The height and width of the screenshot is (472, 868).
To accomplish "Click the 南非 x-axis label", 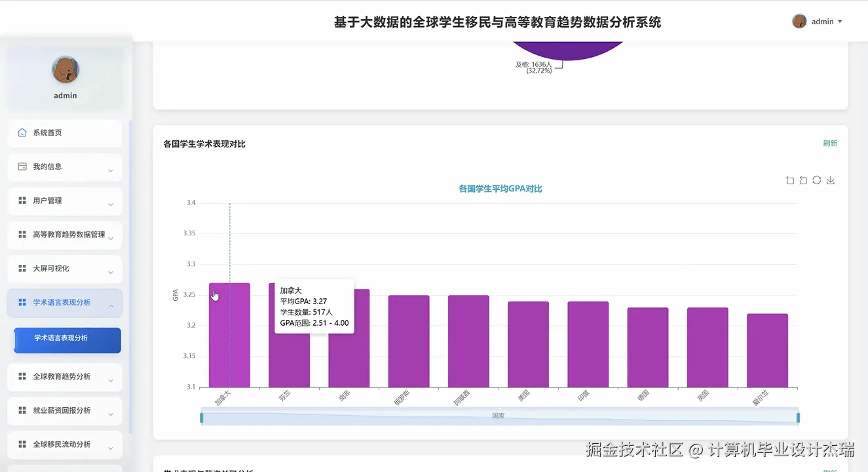I will pos(344,397).
